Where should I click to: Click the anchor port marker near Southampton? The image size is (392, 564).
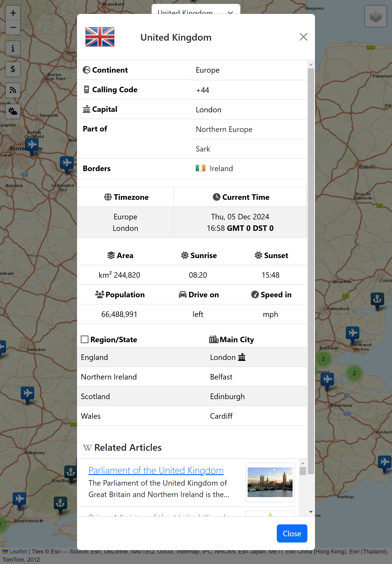point(71,472)
